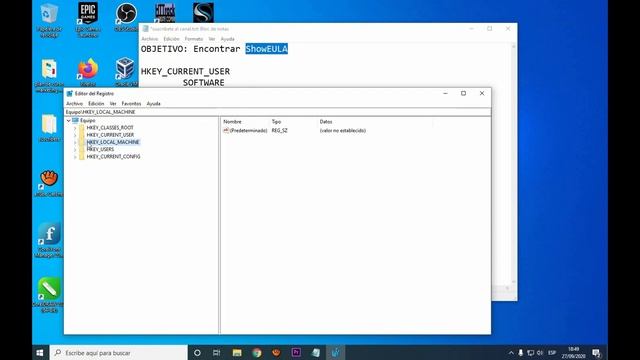Screen dimensions: 640x360
Task: Open Ver menu in Notepad window
Action: tap(212, 39)
